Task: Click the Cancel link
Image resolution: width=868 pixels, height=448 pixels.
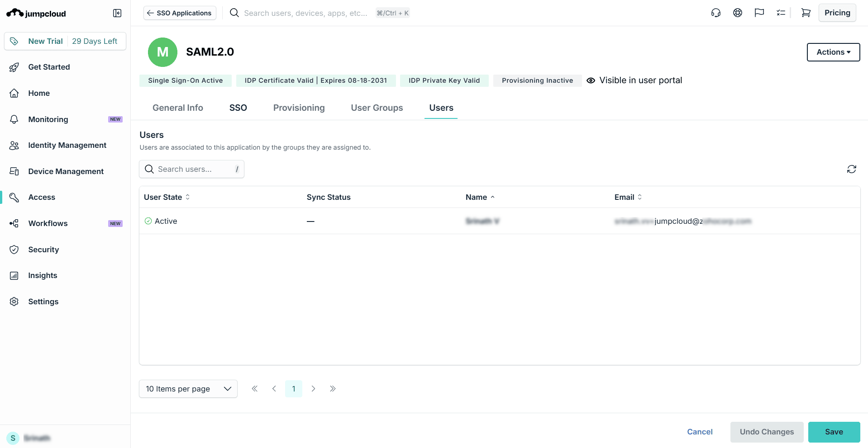Action: [x=700, y=432]
